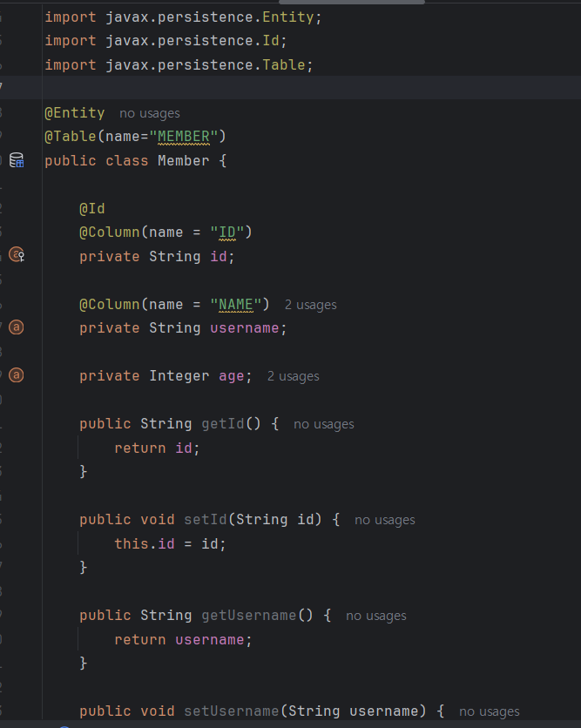Click the "MEMBER" table name string
This screenshot has height=728, width=581.
(x=184, y=137)
